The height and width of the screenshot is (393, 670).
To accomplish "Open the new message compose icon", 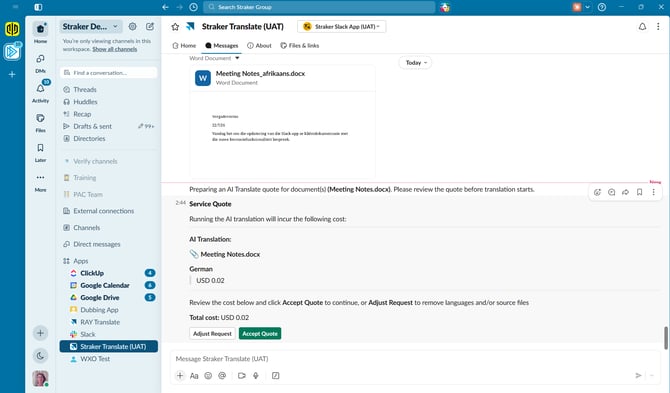I will coord(150,26).
